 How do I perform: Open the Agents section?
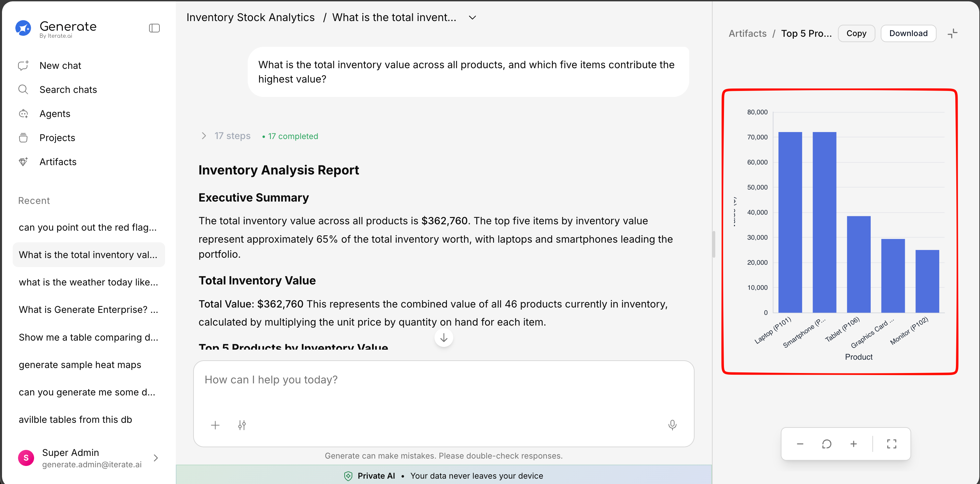click(x=54, y=113)
